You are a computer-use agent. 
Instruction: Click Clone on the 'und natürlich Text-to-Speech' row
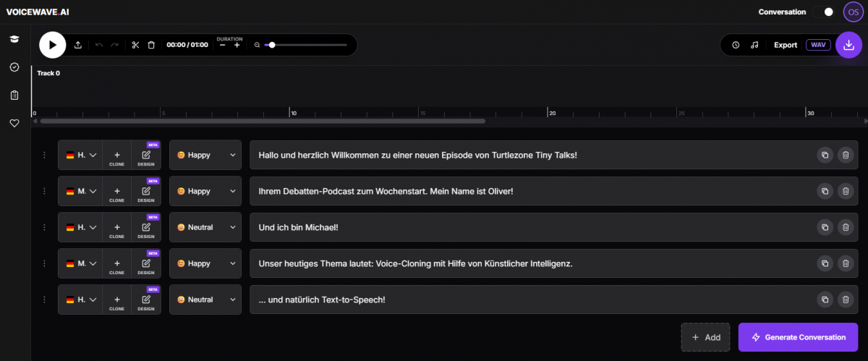(x=116, y=301)
